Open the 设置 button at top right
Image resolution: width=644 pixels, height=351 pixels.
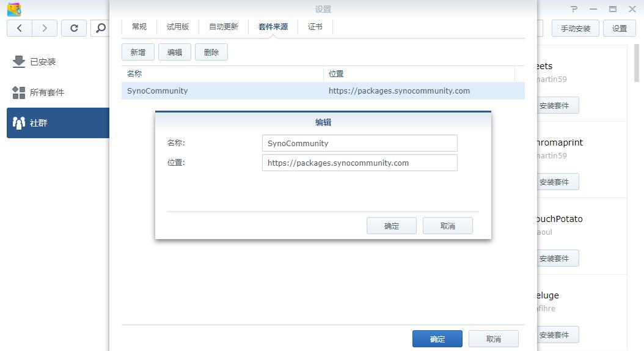tap(620, 28)
